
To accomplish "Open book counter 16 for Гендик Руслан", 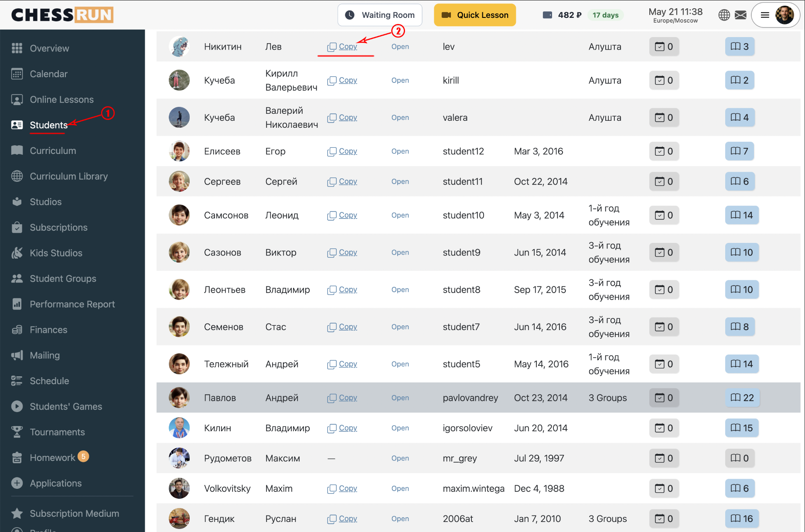I will (742, 518).
